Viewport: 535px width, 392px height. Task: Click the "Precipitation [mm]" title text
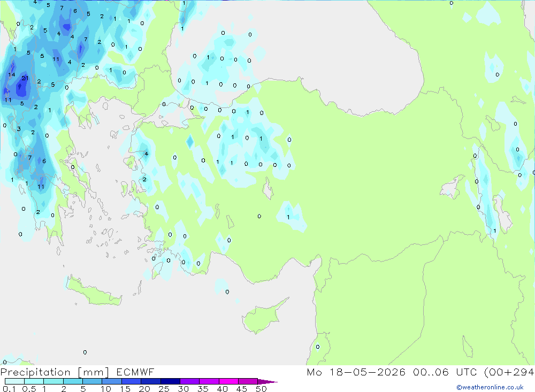tap(55, 372)
